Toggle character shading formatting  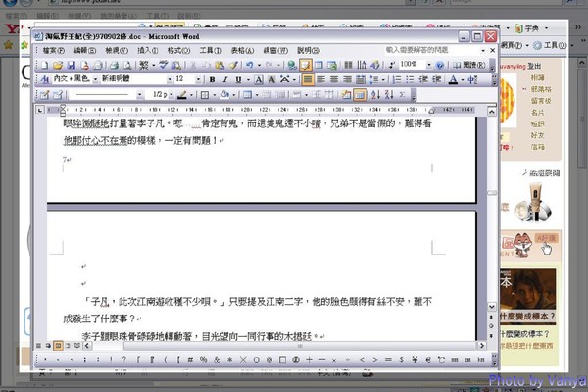click(271, 79)
